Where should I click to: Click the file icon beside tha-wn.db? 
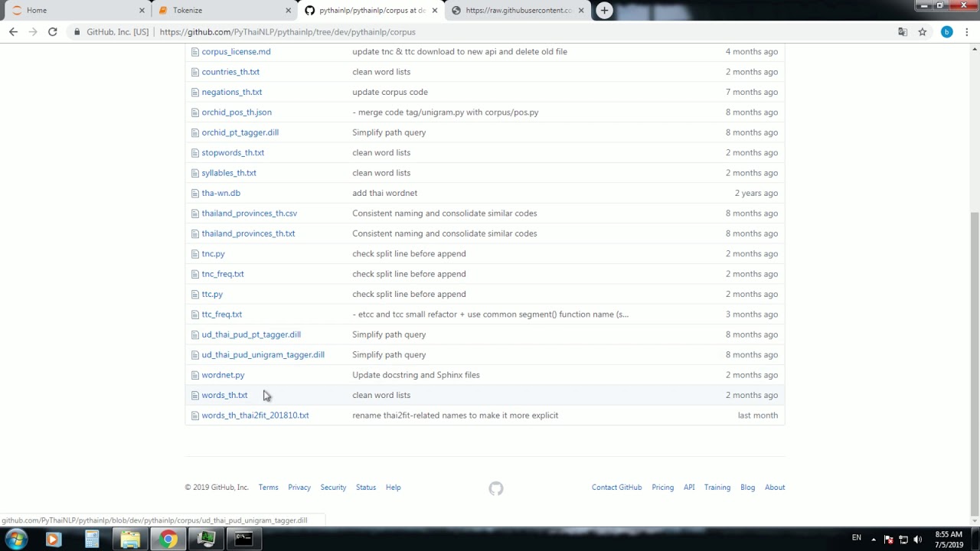(x=194, y=193)
